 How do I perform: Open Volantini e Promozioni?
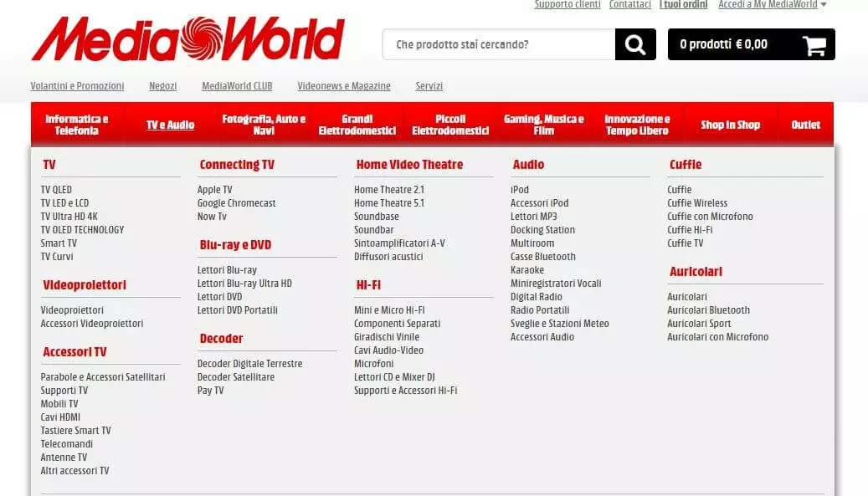pos(77,85)
